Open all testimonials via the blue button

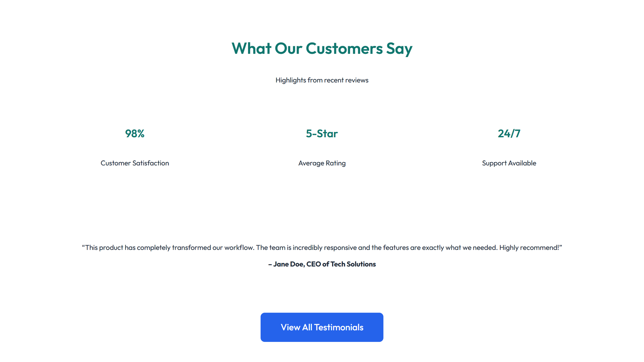coord(322,327)
